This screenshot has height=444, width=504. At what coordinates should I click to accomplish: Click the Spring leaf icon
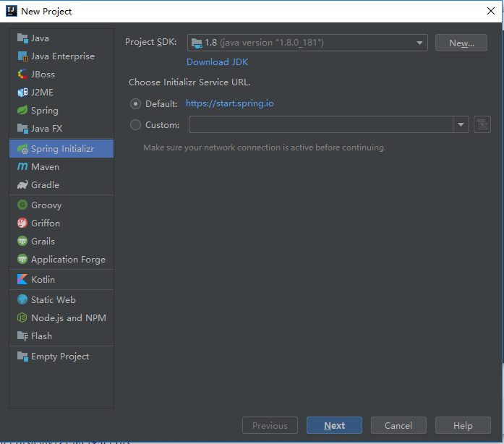click(22, 110)
